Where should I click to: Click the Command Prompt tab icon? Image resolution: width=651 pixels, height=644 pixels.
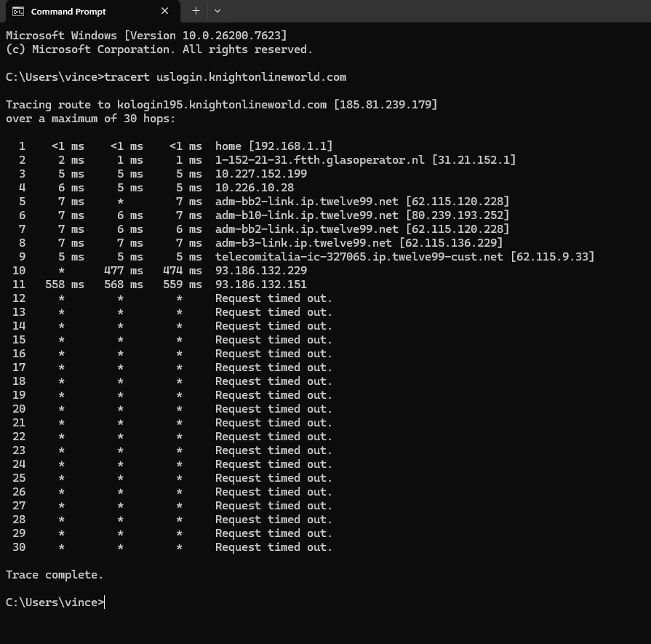click(x=18, y=11)
